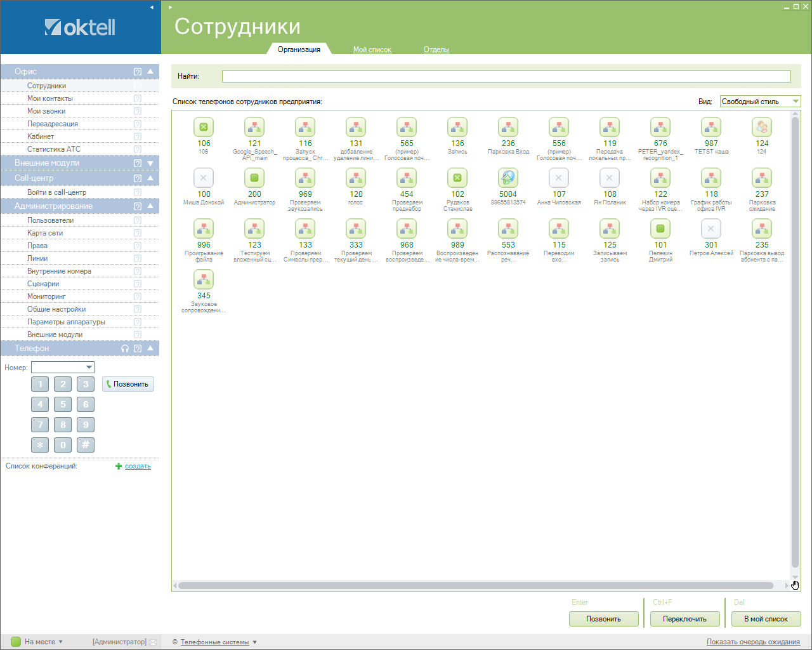Select the 5004 external number icon
Screen dimensions: 812x650
pos(508,178)
